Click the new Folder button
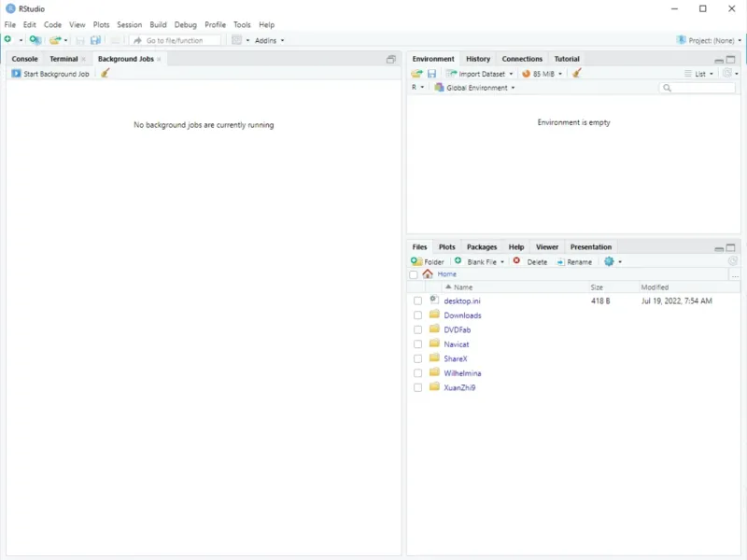Image resolution: width=747 pixels, height=560 pixels. tap(428, 261)
